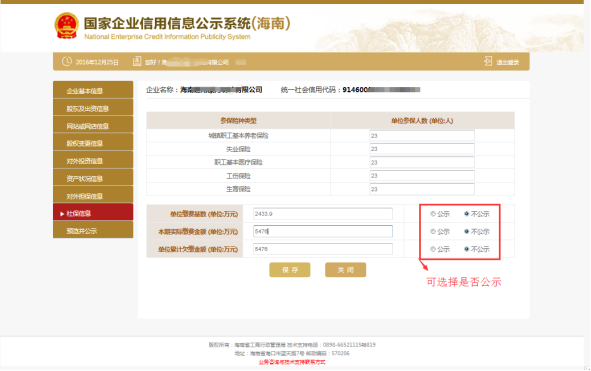
Task: Open 预览并公示 in the sidebar
Action: 93,230
